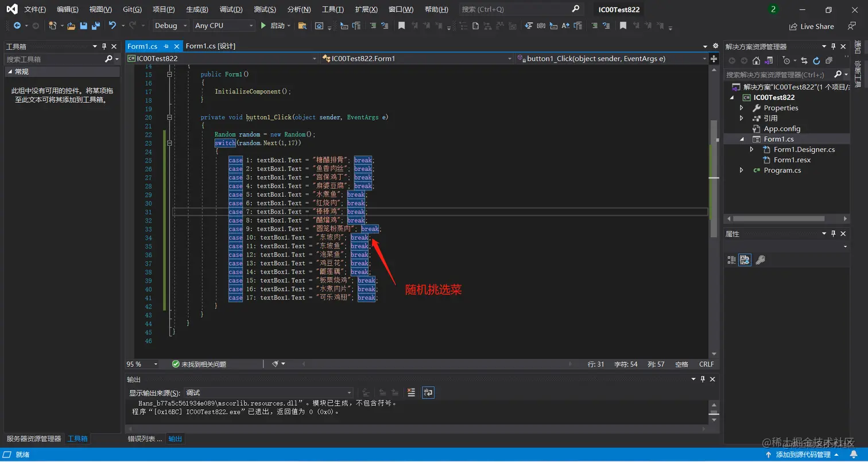This screenshot has height=462, width=868.
Task: Click the 搜索 (Ctrl+Q) quick launch box
Action: 521,9
